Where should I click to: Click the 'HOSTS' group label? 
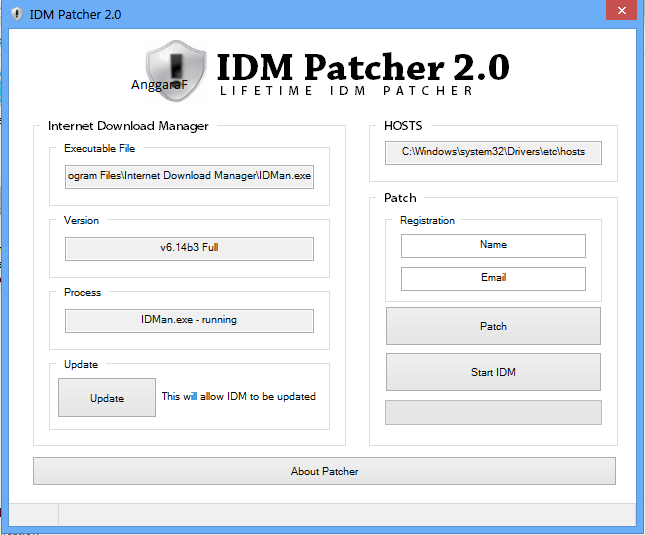403,126
